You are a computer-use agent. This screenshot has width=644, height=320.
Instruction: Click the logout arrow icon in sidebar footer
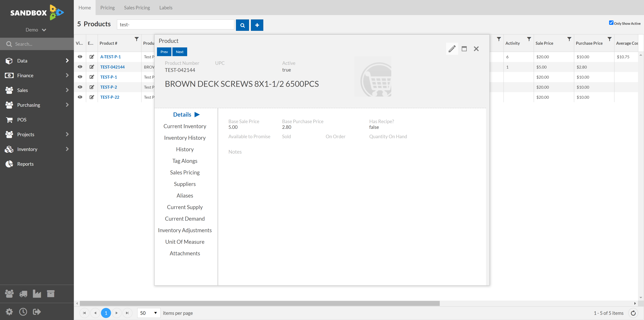pos(37,311)
